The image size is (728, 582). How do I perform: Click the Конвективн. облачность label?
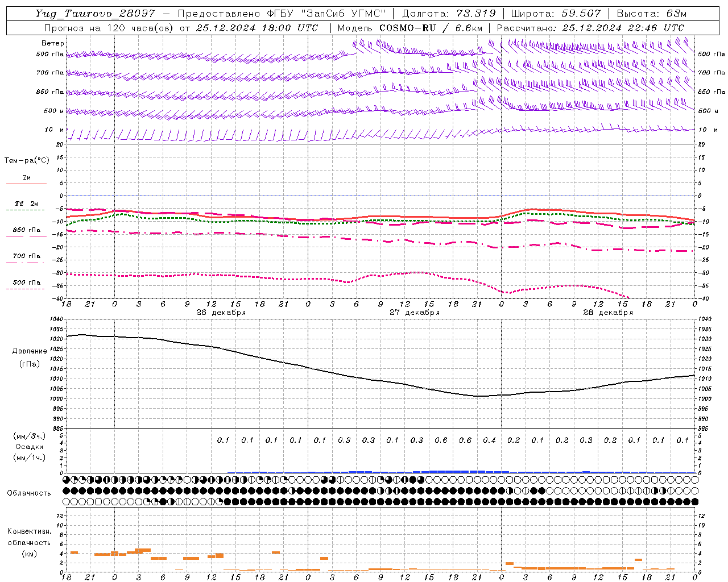[29, 537]
